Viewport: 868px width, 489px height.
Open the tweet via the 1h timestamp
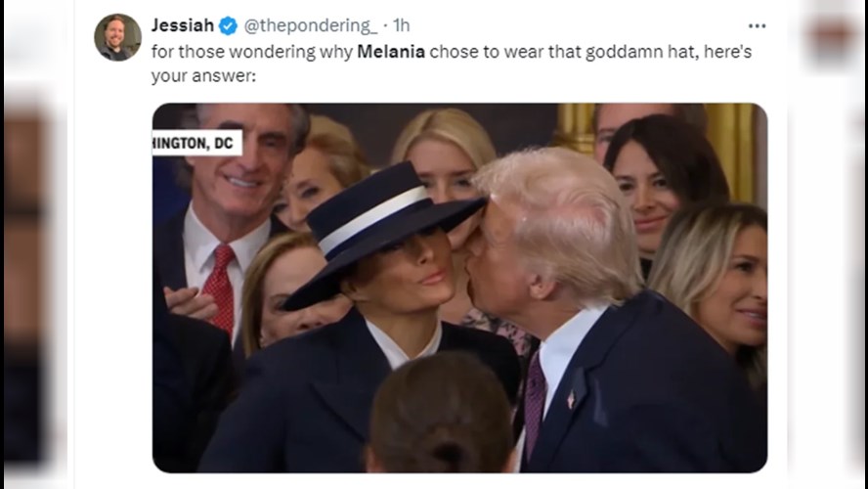[x=402, y=25]
